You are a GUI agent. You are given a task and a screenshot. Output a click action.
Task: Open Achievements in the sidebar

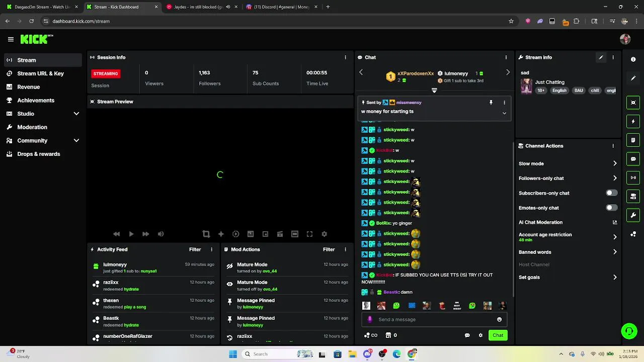point(42,101)
